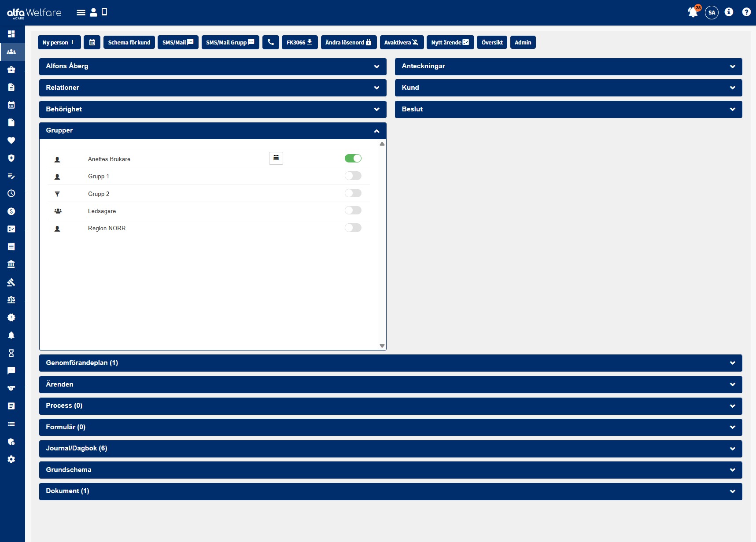Expand the Anteckningar panel

pos(568,66)
